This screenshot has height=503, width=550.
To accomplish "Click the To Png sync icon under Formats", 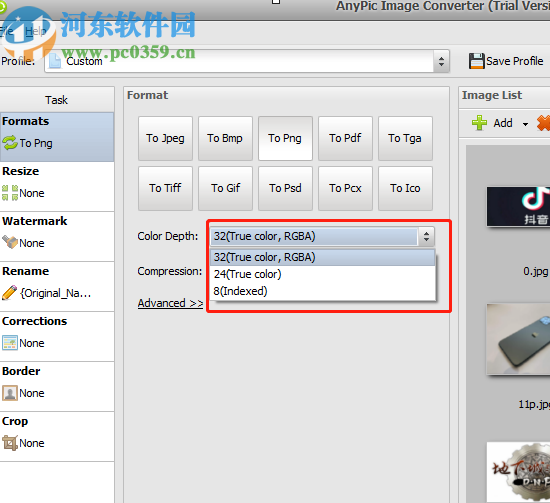I will (10, 143).
